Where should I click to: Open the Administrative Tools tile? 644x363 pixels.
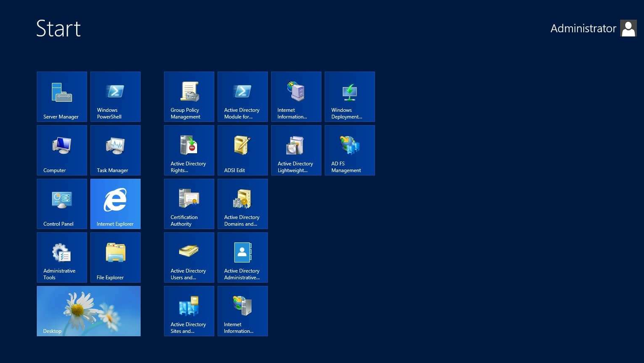click(62, 257)
